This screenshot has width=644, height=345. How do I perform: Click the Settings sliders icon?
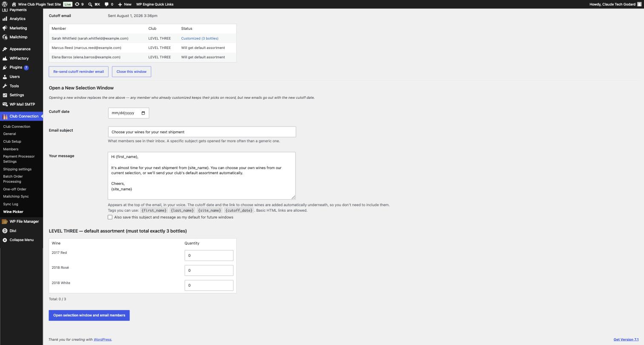click(5, 95)
